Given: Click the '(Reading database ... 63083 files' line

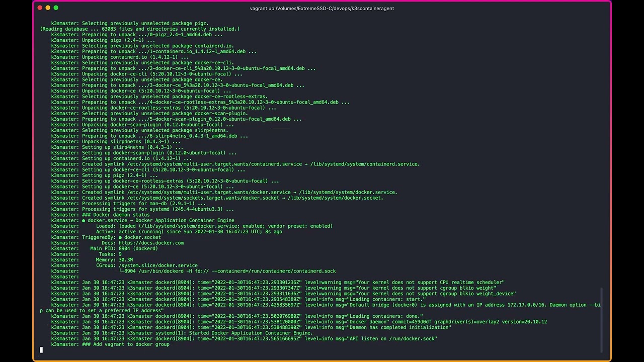Looking at the screenshot, I should coord(140,29).
